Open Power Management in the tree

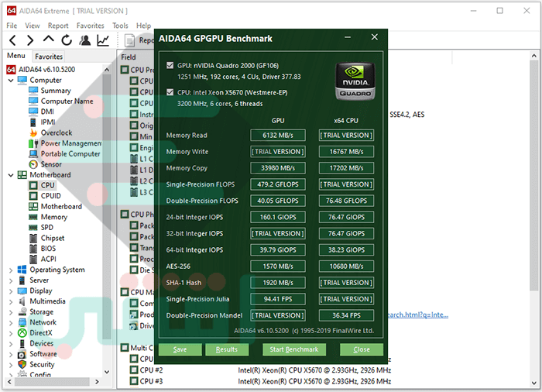click(x=71, y=143)
